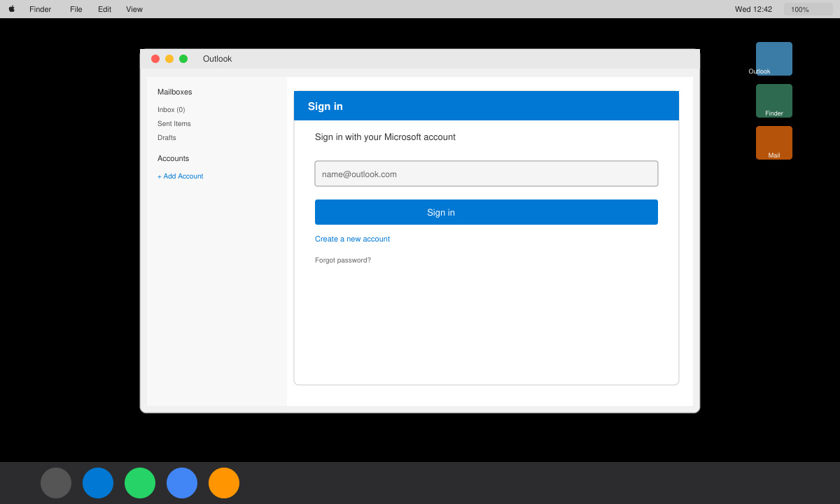Click the Mailboxes heading
Screen dimensions: 840x504
click(x=174, y=92)
